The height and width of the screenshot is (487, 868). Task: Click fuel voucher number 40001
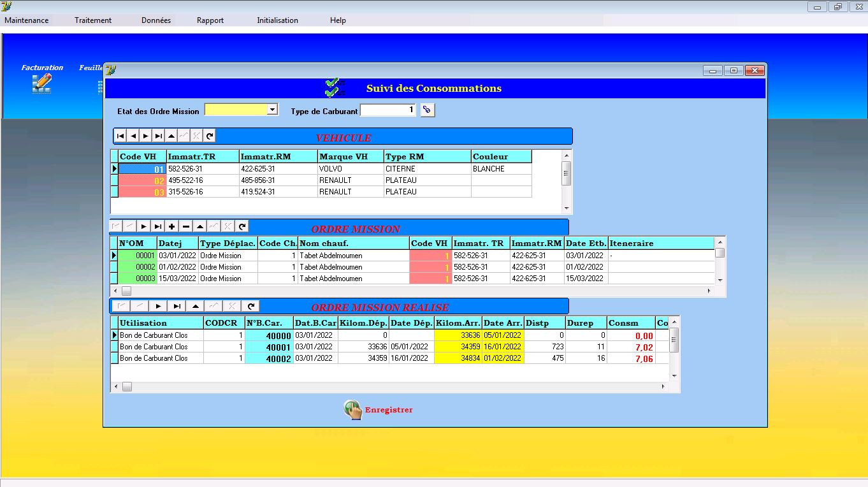click(269, 347)
